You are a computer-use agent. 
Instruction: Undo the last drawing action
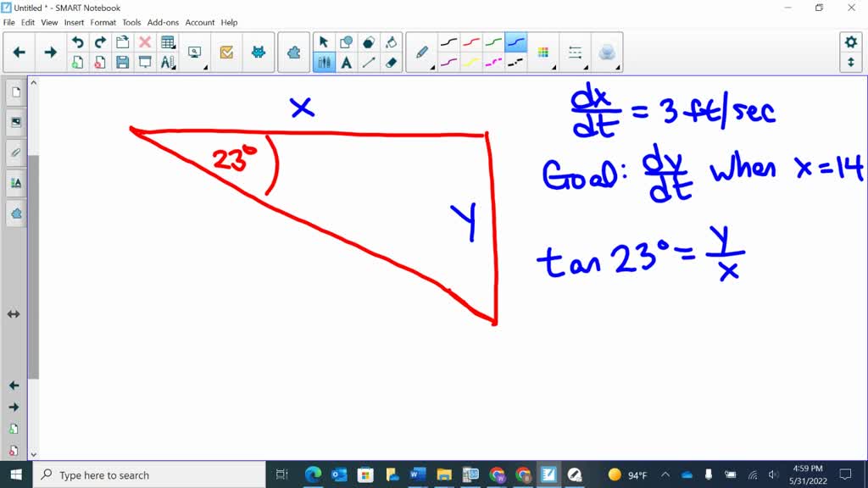[x=78, y=41]
